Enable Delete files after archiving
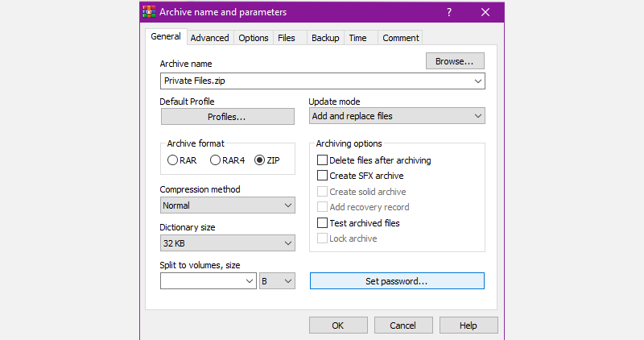 point(323,160)
